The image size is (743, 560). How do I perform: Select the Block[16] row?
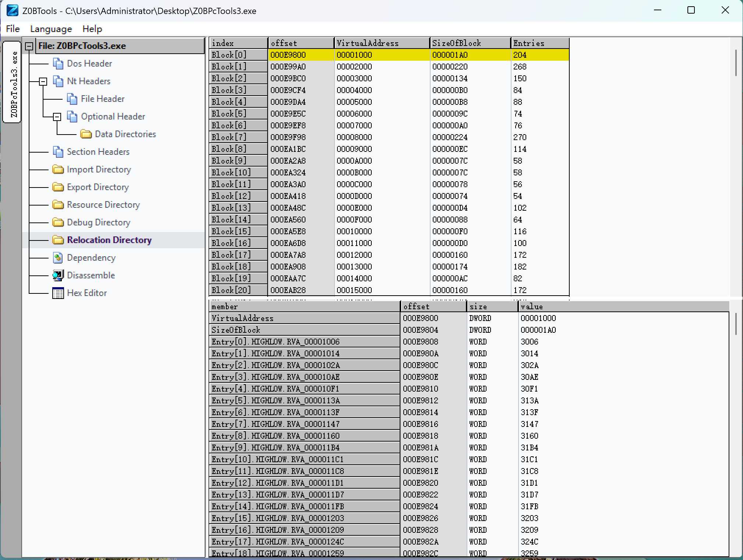[389, 243]
